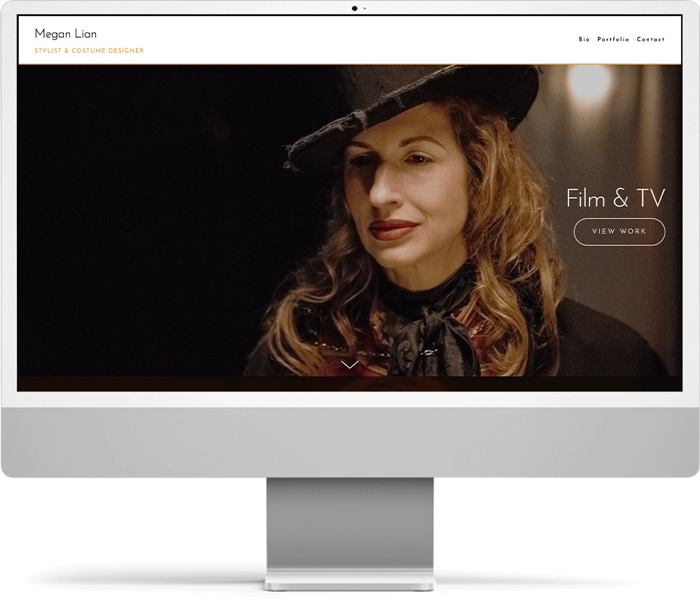Image resolution: width=700 pixels, height=608 pixels.
Task: Open the Portfolio menu item
Action: (x=613, y=39)
